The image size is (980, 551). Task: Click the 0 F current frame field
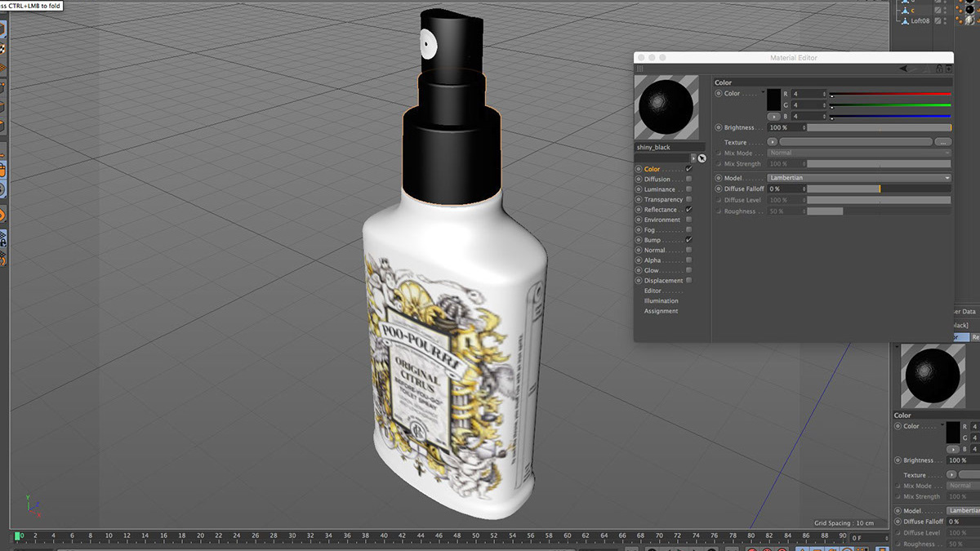coord(871,538)
